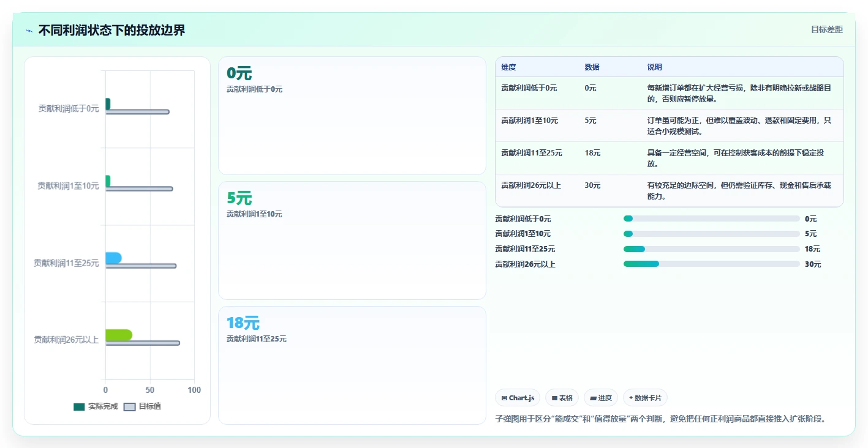Screen dimensions: 868x448
Task: Select the green actual bar for 贡献利润1至10元
Action: 108,181
